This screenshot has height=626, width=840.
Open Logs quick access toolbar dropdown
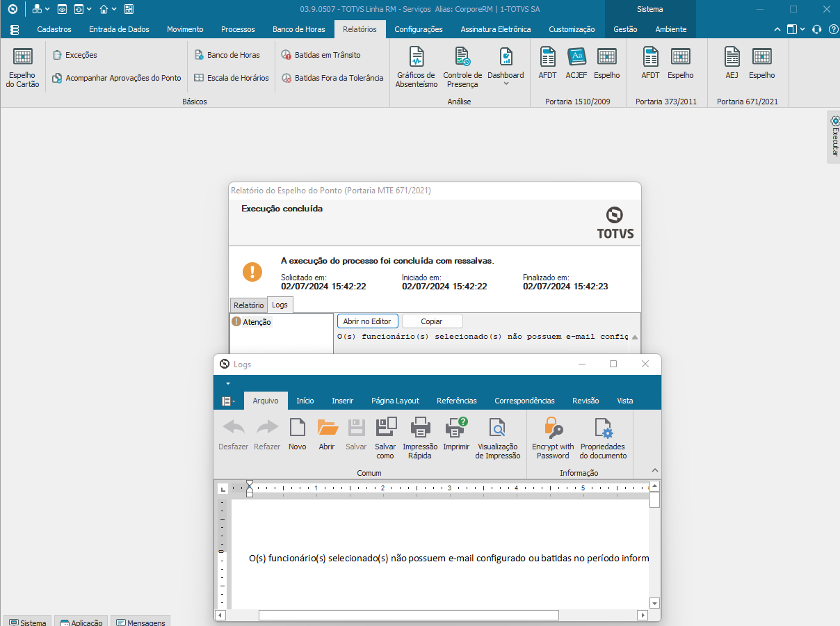[x=227, y=383]
